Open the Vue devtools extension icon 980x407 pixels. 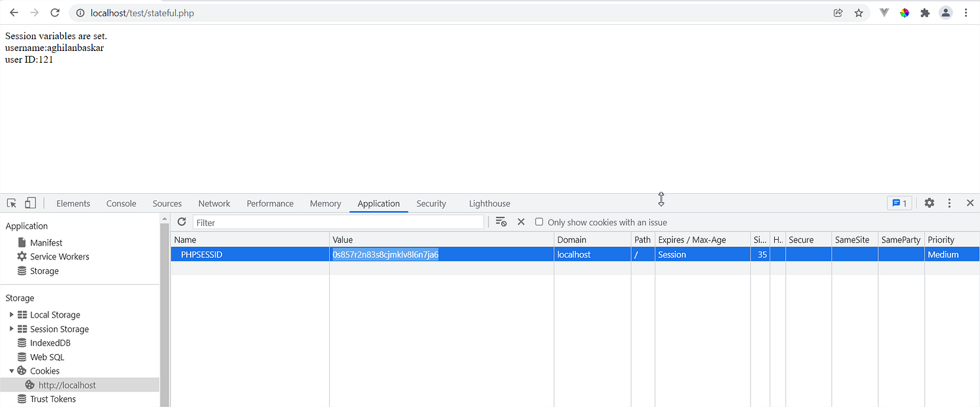click(x=884, y=13)
